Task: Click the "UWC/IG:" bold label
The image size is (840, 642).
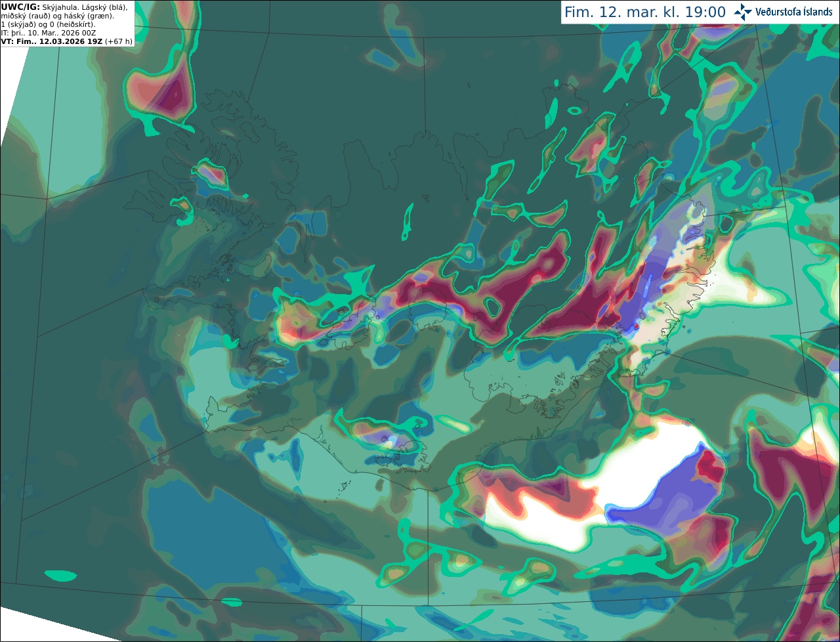Action: [x=20, y=7]
